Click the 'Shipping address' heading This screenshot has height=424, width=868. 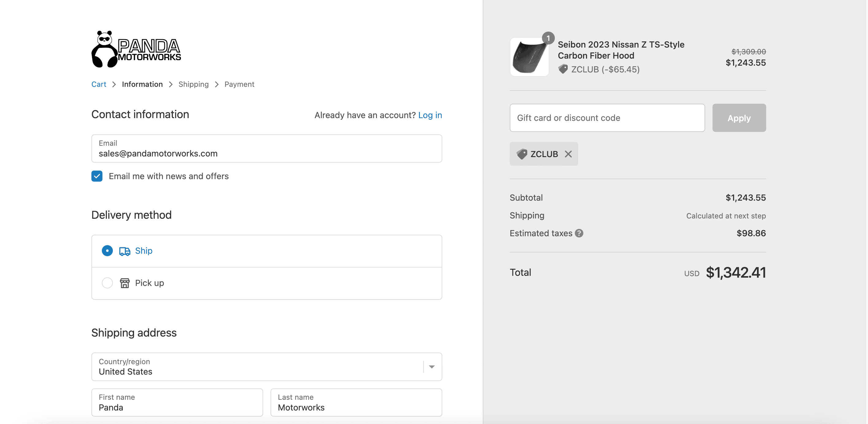134,333
